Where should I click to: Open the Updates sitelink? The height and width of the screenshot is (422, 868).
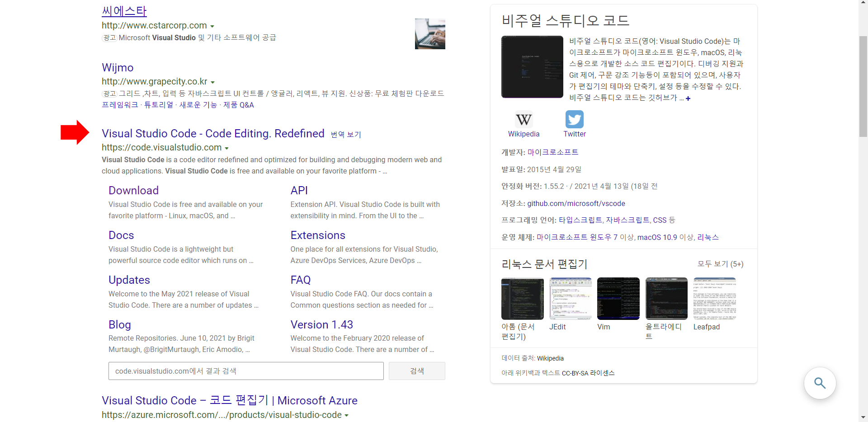(x=129, y=280)
